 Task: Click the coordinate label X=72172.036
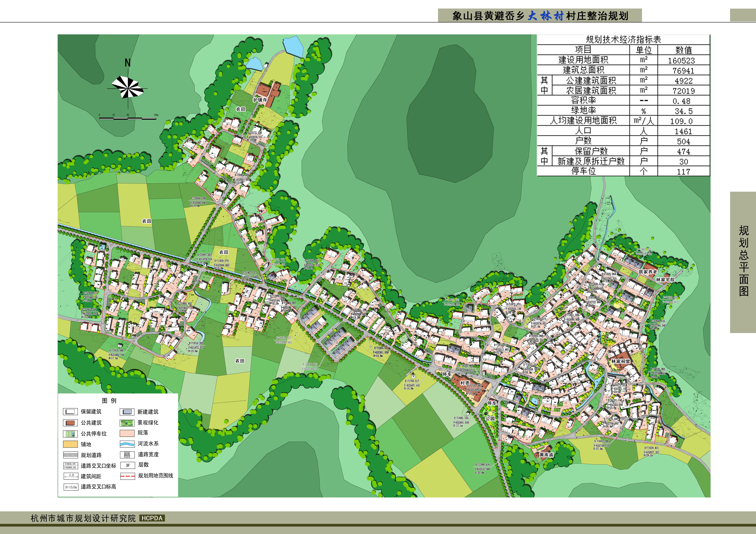point(255,133)
